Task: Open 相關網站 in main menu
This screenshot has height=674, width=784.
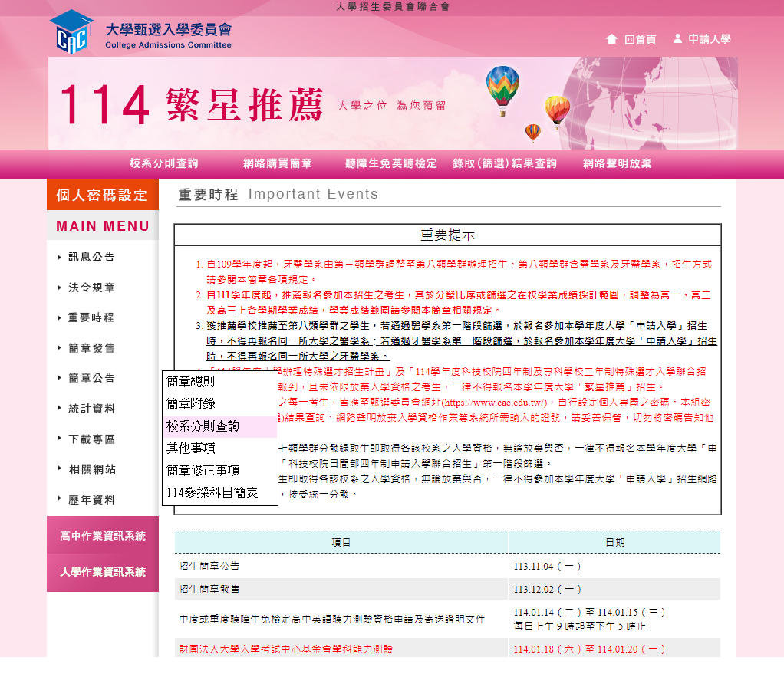Action: tap(91, 469)
